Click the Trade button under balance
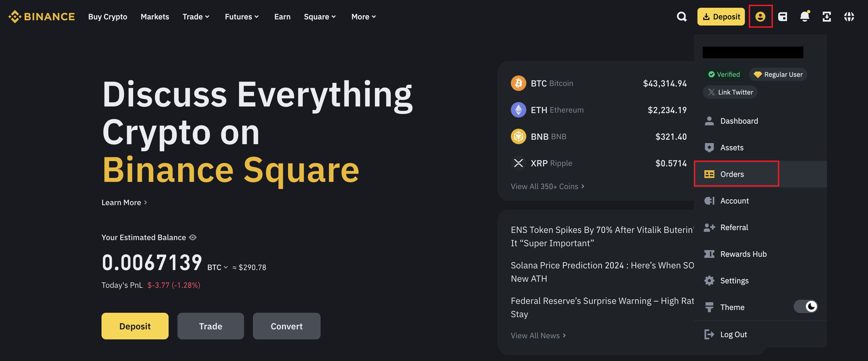The height and width of the screenshot is (361, 868). pos(210,326)
